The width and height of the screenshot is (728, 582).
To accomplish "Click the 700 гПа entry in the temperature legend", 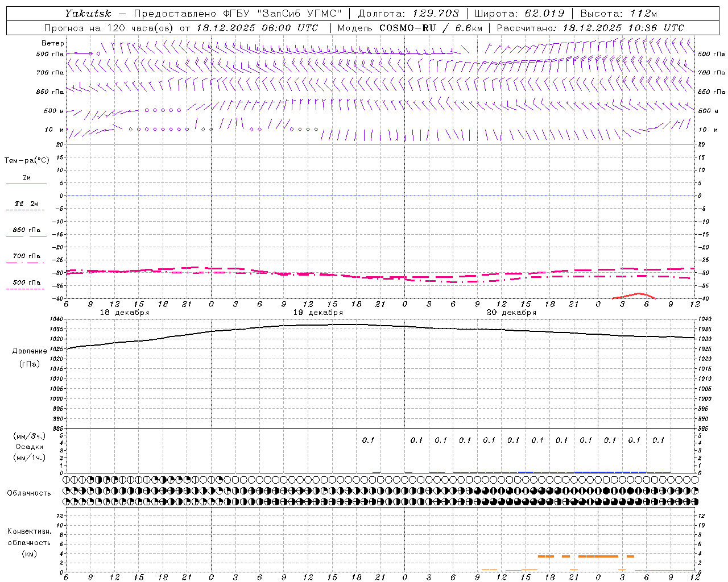I will click(27, 256).
